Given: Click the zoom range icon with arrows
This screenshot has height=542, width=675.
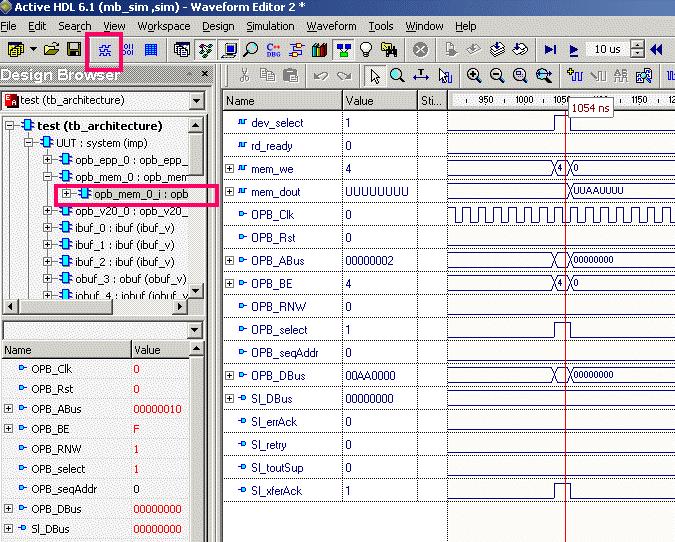Looking at the screenshot, I should [544, 75].
